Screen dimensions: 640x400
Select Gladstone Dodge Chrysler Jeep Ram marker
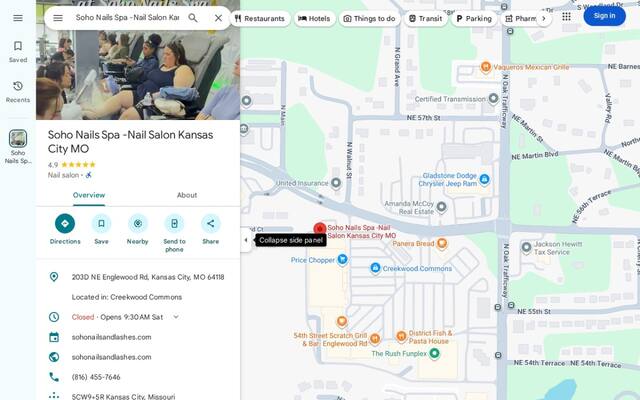(484, 179)
